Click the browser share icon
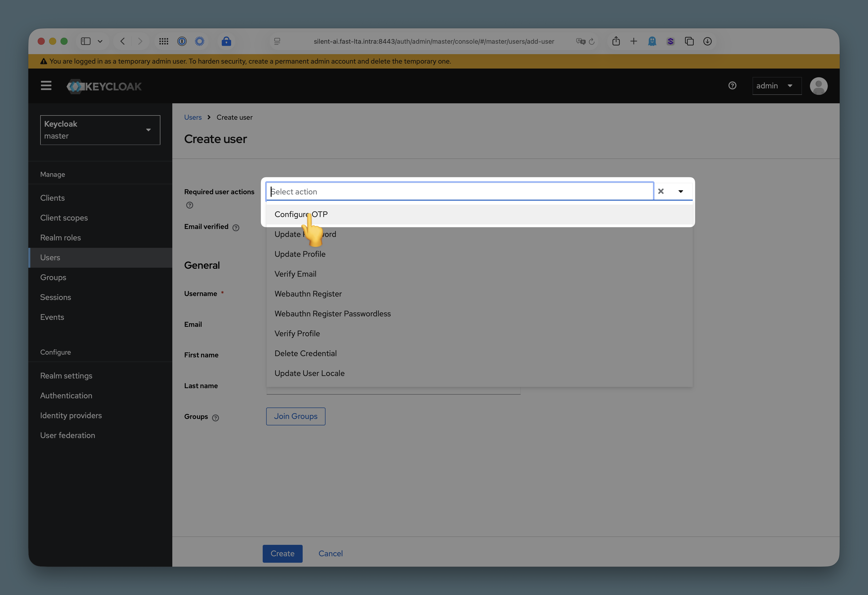The image size is (868, 595). [616, 41]
